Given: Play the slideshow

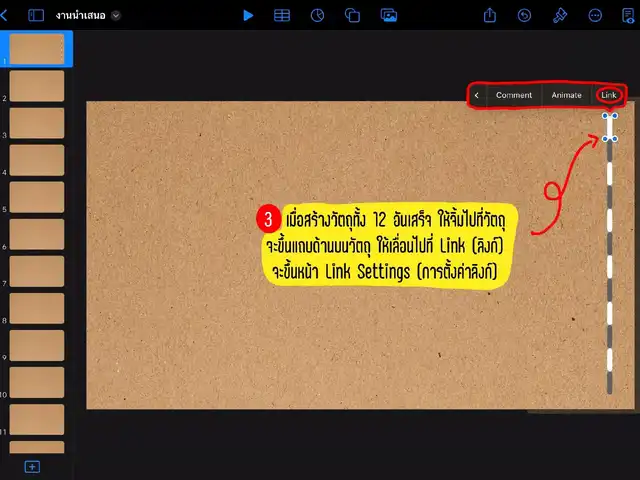Looking at the screenshot, I should pos(248,15).
